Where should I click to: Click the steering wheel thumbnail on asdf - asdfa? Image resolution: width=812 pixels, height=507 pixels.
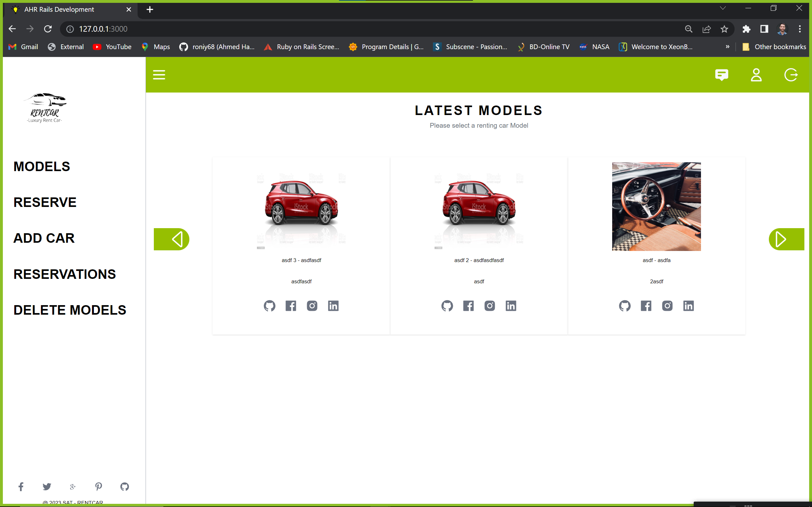[656, 206]
